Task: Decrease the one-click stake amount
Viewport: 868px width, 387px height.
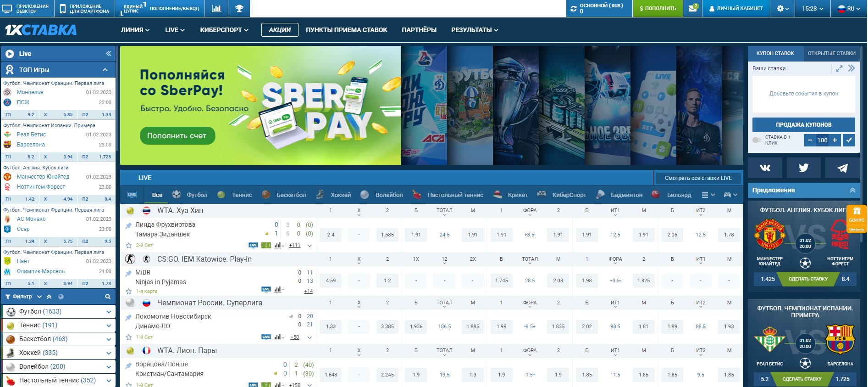Action: (810, 140)
